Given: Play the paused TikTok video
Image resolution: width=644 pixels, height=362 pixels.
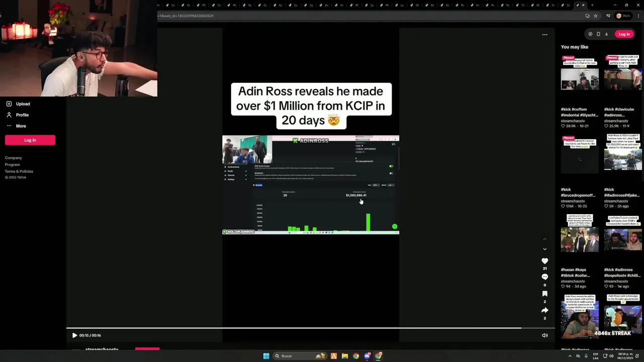Looking at the screenshot, I should coord(74,335).
